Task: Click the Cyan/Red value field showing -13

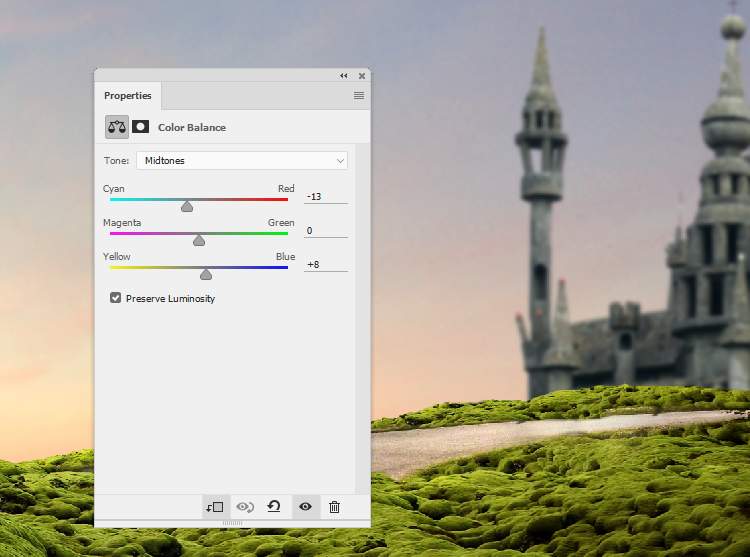Action: (326, 197)
